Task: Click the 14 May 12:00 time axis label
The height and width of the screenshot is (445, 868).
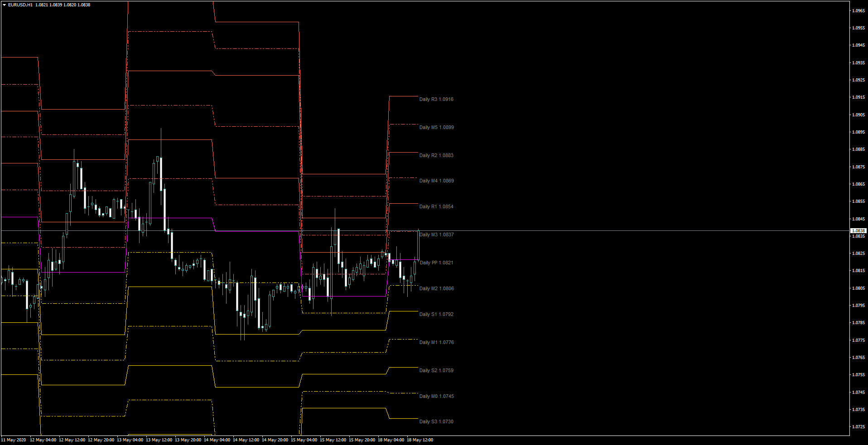Action: (246, 440)
